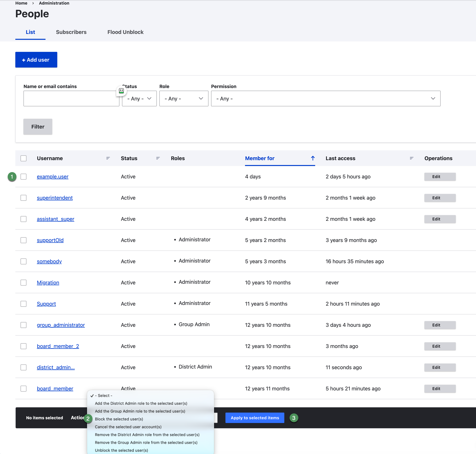Image resolution: width=476 pixels, height=454 pixels.
Task: Focus the Name or email contains field
Action: pos(71,98)
